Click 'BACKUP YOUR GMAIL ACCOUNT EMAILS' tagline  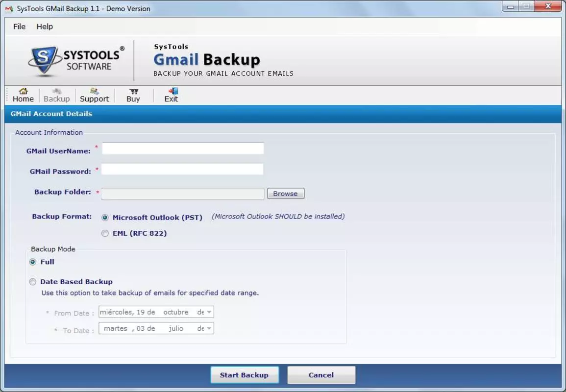coord(223,73)
